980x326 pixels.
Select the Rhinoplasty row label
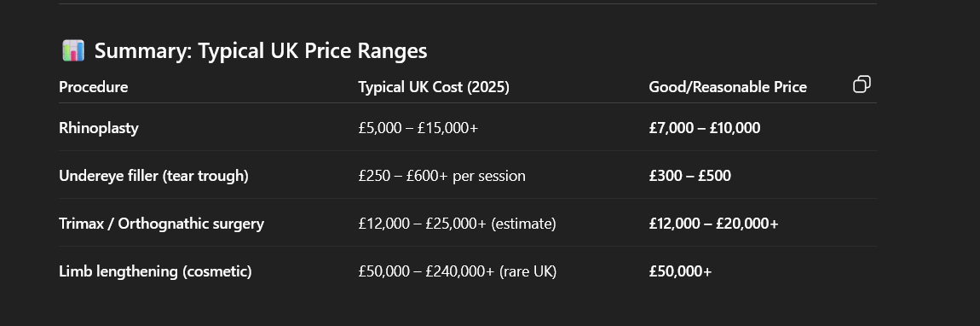click(99, 128)
